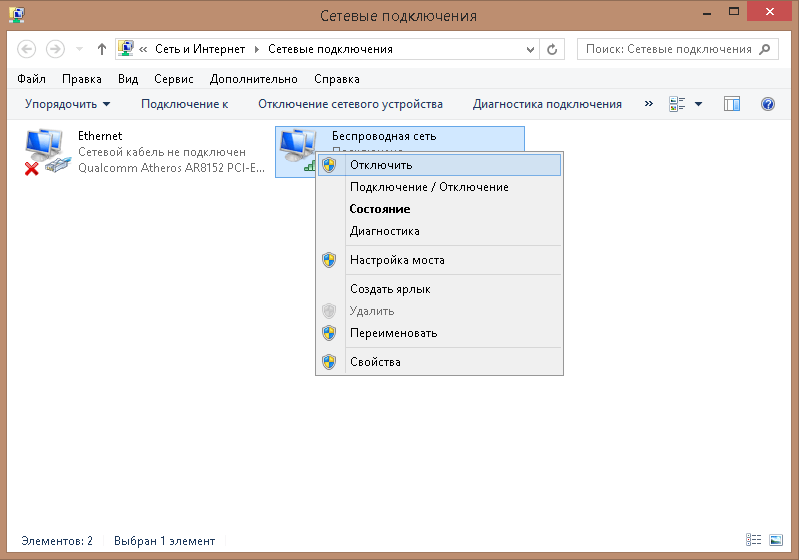Show more toolbar commands chevron
The height and width of the screenshot is (560, 799).
[x=648, y=104]
